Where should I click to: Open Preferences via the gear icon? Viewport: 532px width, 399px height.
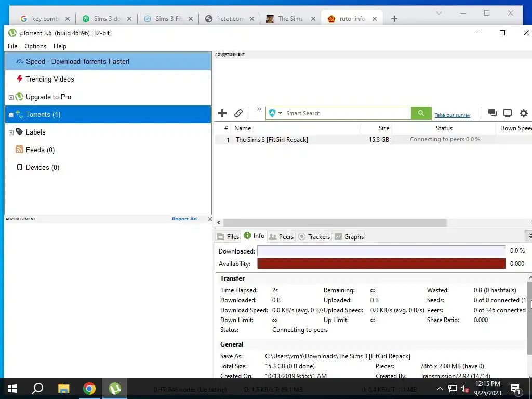[x=524, y=113]
